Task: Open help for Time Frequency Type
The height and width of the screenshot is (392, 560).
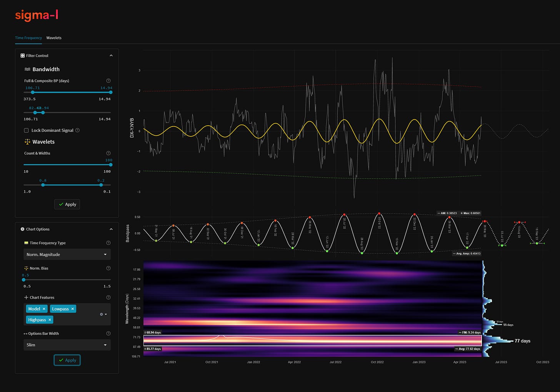Action: pos(108,243)
